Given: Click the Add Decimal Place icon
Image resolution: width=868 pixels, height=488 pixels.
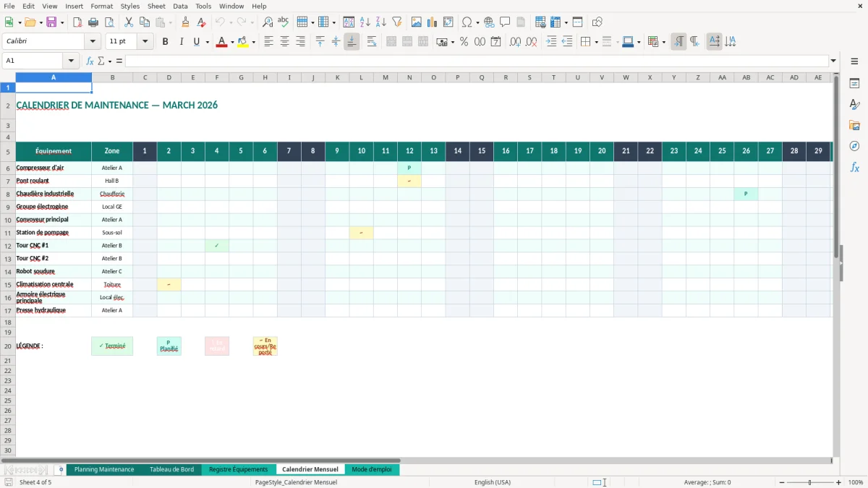Looking at the screenshot, I should coord(515,42).
